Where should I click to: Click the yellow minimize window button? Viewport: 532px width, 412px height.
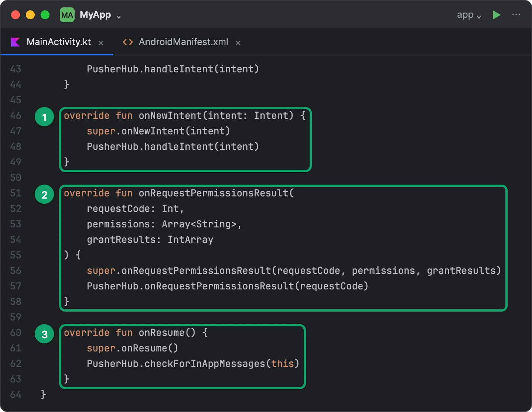[x=30, y=15]
